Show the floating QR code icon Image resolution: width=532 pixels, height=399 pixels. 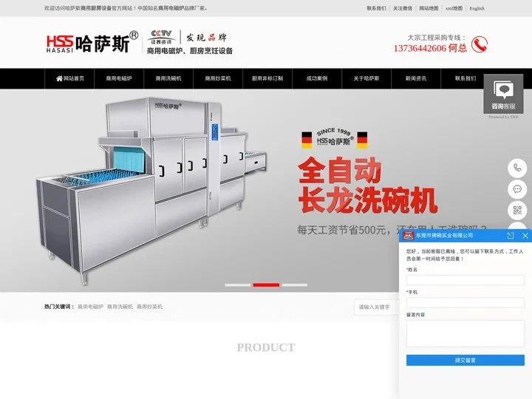coord(517,211)
